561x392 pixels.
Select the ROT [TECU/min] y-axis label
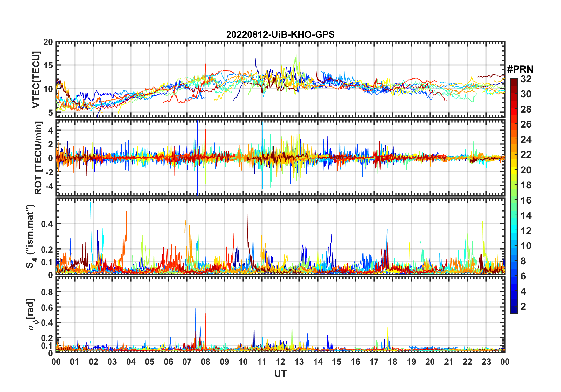pos(38,158)
